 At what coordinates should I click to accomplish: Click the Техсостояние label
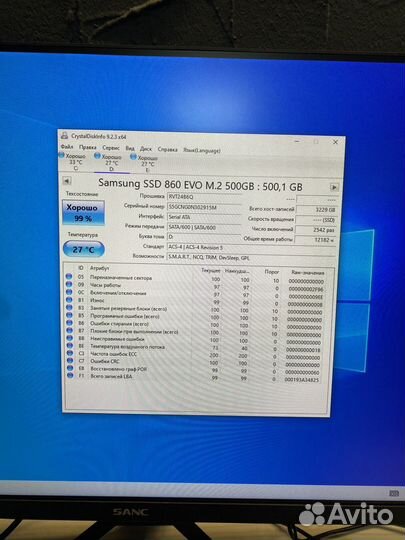tap(82, 194)
